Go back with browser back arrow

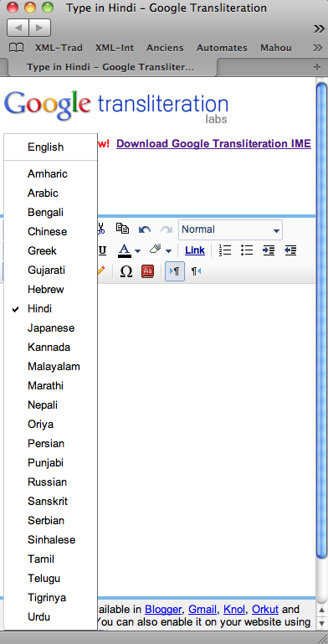pyautogui.click(x=18, y=28)
